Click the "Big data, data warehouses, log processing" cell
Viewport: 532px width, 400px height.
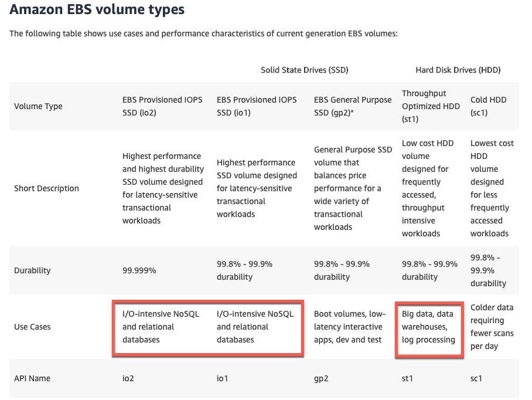(x=428, y=327)
